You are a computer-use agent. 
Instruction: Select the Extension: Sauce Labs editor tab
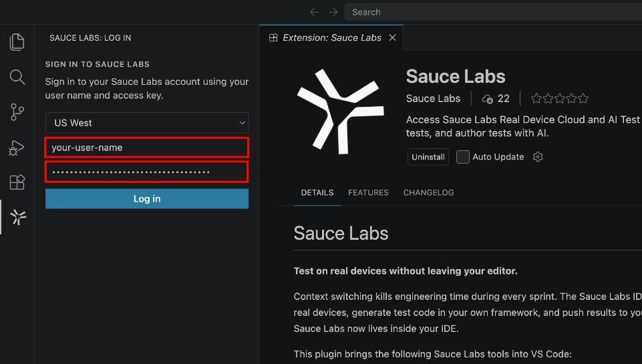[x=331, y=37]
